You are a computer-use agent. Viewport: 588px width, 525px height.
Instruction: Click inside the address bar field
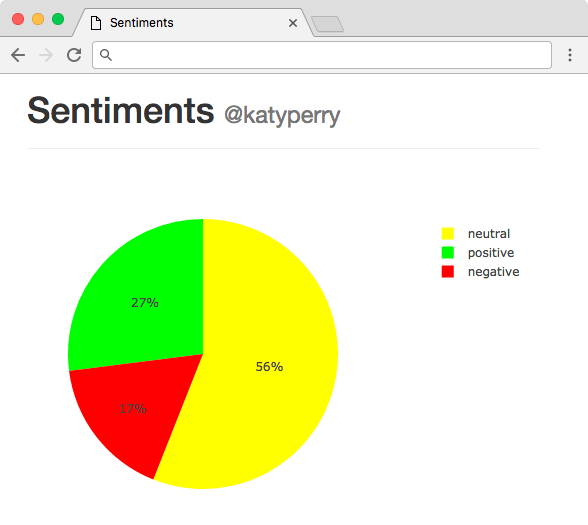pos(322,55)
